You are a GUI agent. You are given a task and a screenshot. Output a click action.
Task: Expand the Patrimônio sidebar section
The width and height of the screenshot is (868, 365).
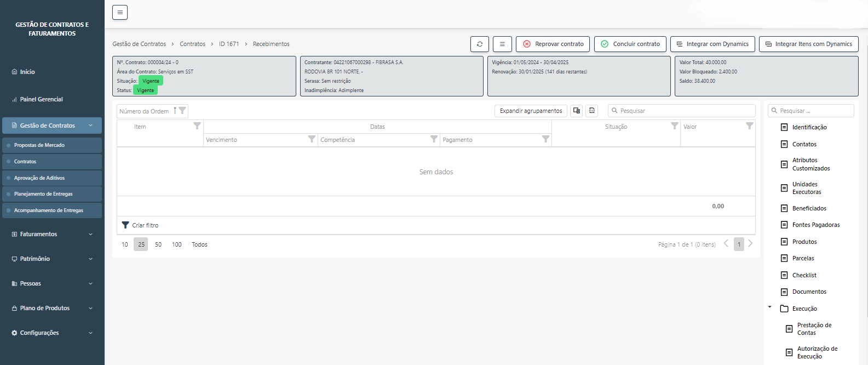pos(52,259)
